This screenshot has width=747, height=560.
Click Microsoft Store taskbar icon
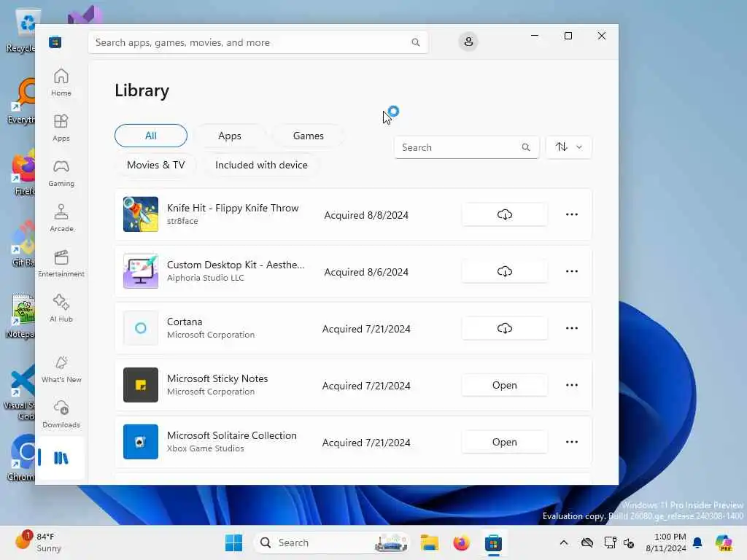(493, 542)
